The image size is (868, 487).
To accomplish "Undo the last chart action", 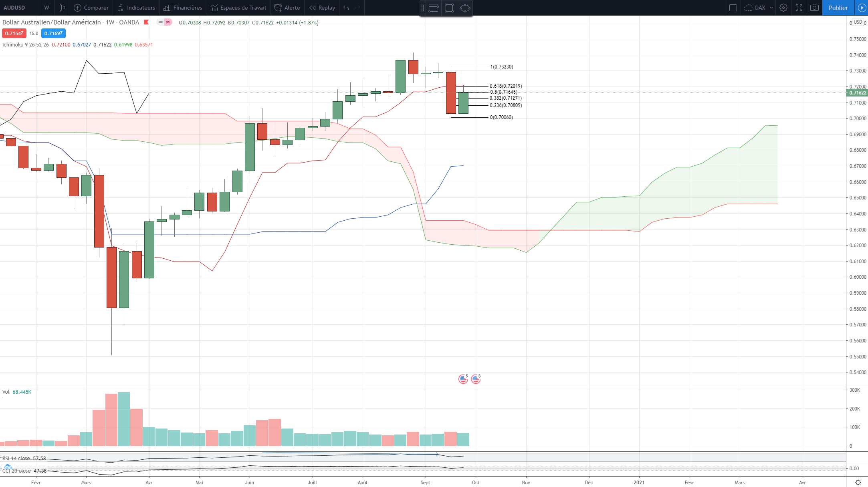I will (346, 8).
